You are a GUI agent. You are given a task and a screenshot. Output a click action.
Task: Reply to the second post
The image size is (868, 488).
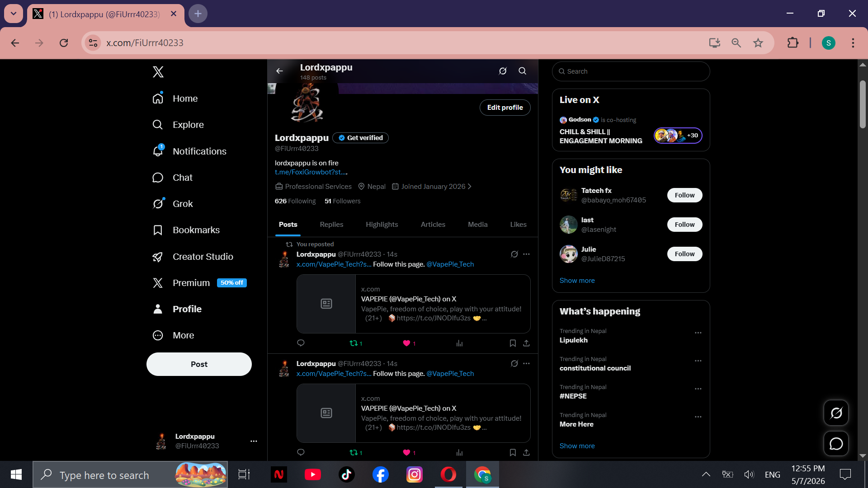click(301, 452)
